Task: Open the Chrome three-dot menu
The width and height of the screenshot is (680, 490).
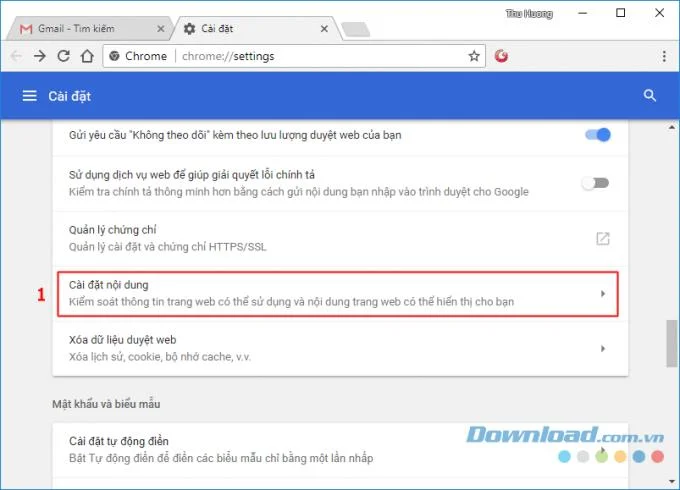Action: click(664, 56)
